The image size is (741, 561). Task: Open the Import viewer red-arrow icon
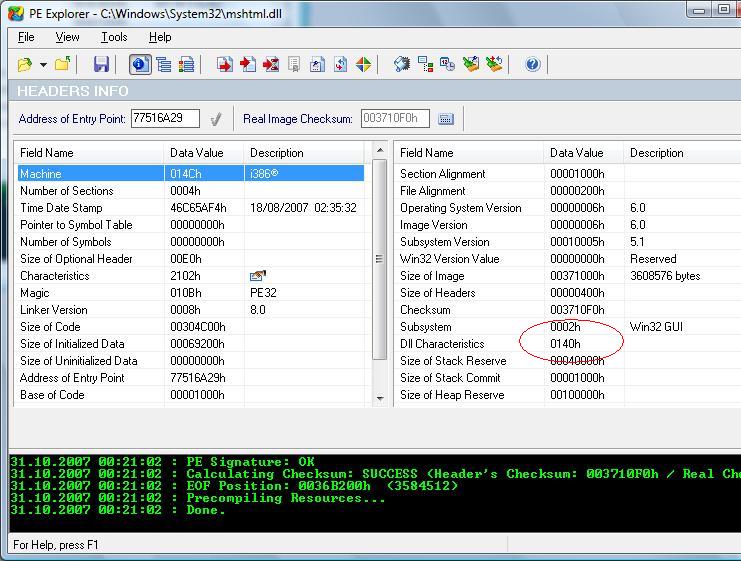[248, 64]
